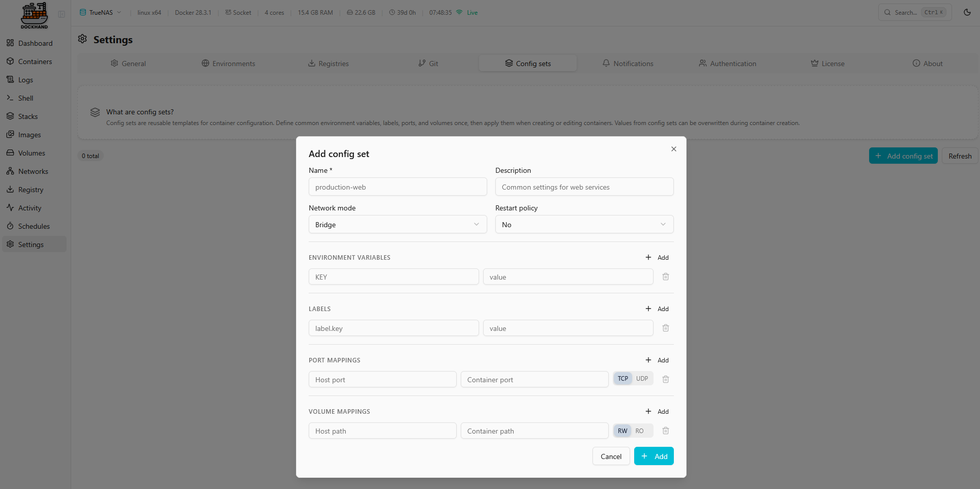
Task: Cancel the config set dialog
Action: coord(611,456)
